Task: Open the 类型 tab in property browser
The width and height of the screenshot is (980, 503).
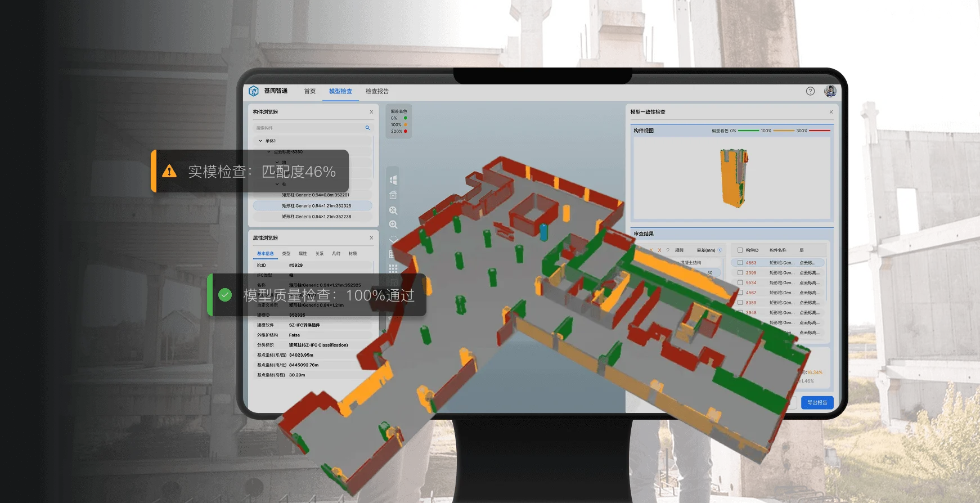Action: coord(286,254)
